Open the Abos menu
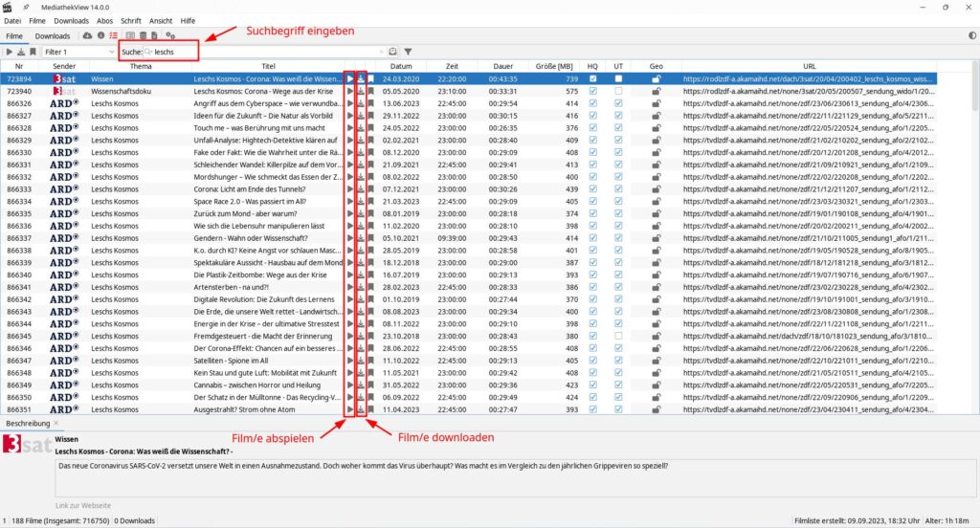This screenshot has height=528, width=980. [x=104, y=20]
